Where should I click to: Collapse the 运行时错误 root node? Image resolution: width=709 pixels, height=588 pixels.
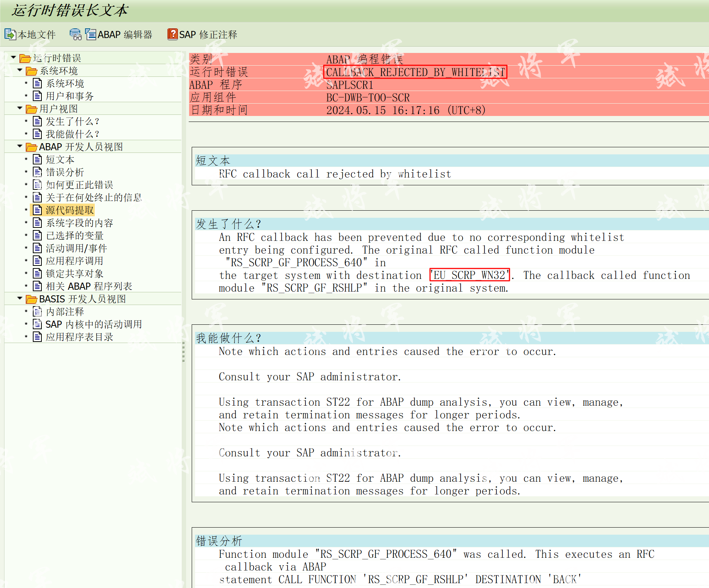click(13, 57)
